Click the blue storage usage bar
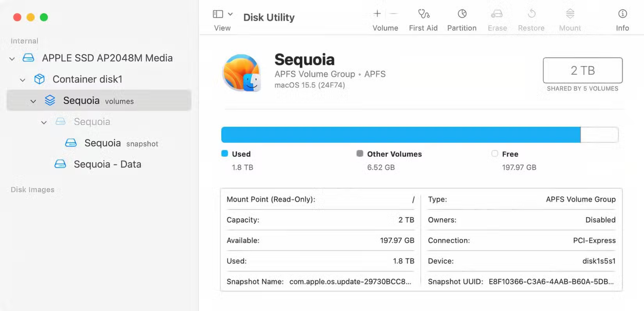 [x=400, y=135]
